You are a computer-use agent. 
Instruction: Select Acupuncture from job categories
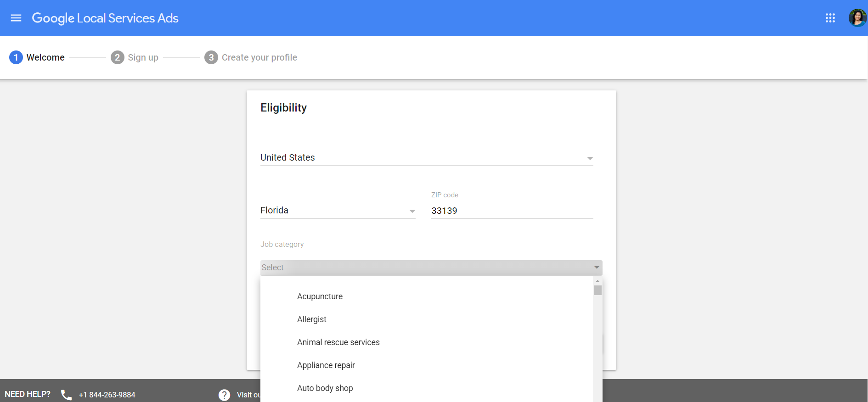320,296
